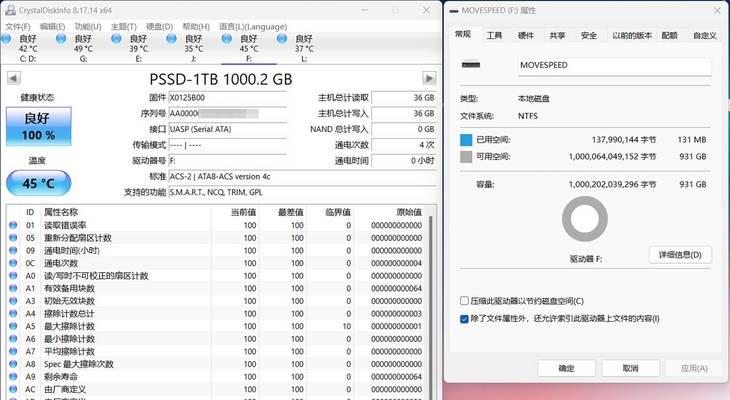Enable compress this drive checkbox

tap(464, 301)
